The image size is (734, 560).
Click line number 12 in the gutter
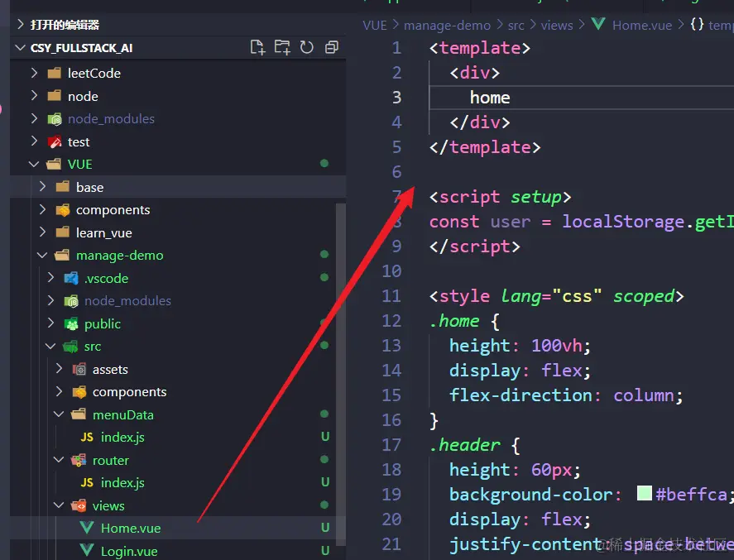click(x=391, y=321)
